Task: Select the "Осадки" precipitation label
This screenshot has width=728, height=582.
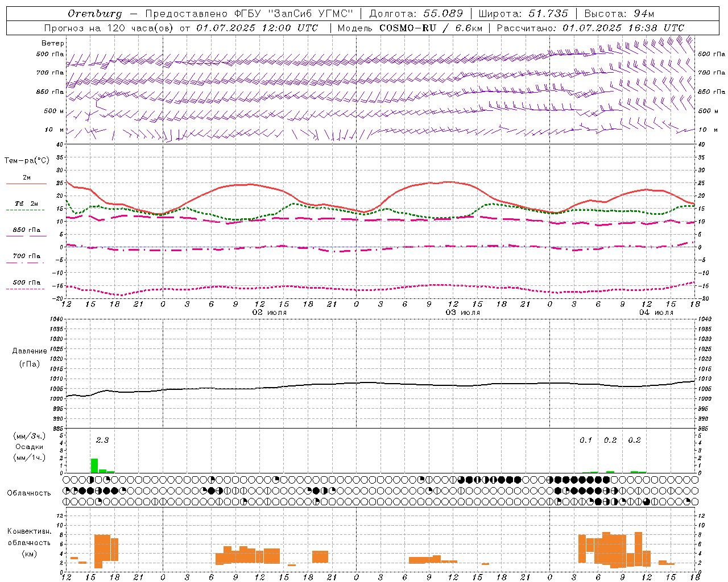Action: pos(29,447)
